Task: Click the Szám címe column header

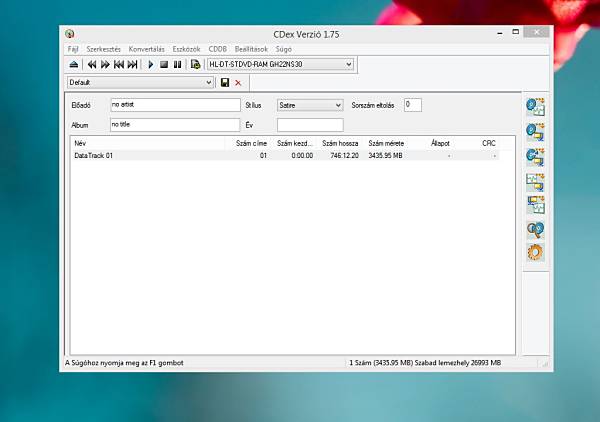Action: pyautogui.click(x=248, y=143)
